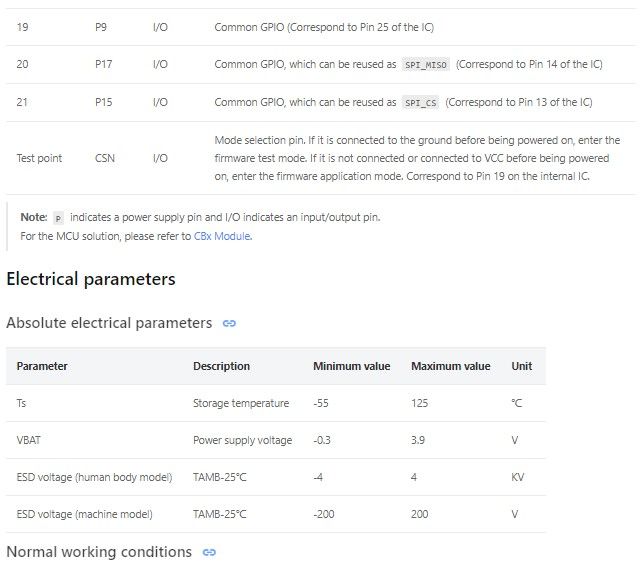641x567 pixels.
Task: Click the Storage temperature cell
Action: [241, 403]
